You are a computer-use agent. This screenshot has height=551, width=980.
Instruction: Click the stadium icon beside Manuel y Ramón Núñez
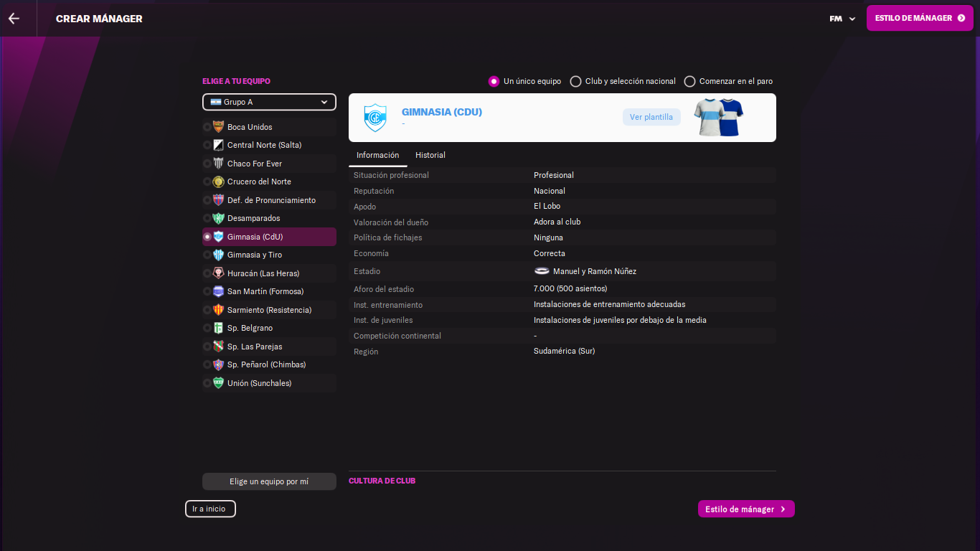(x=542, y=271)
